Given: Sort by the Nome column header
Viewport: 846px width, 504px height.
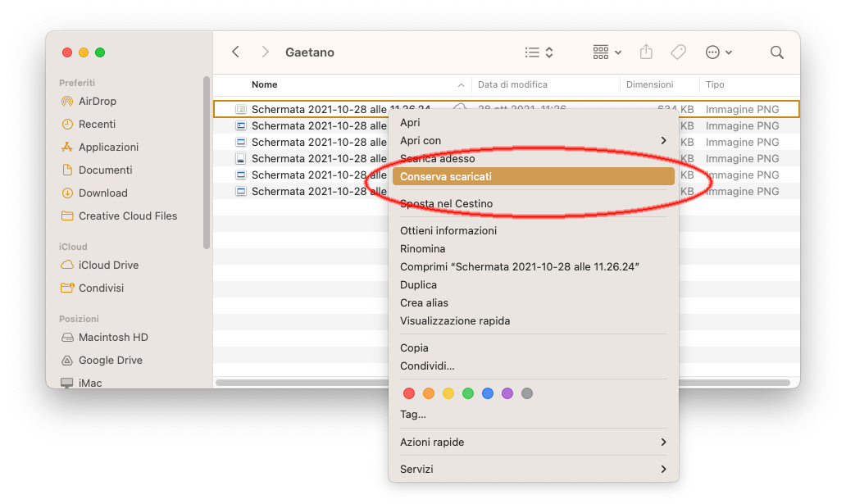Looking at the screenshot, I should [264, 84].
